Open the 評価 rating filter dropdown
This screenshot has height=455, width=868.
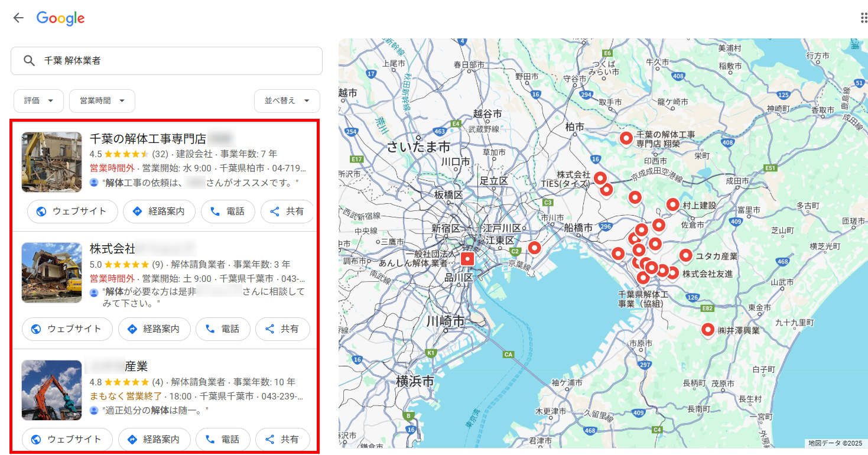click(x=39, y=101)
